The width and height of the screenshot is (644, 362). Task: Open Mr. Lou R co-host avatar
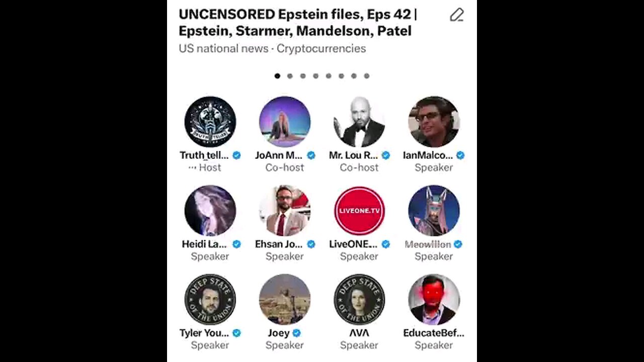359,122
